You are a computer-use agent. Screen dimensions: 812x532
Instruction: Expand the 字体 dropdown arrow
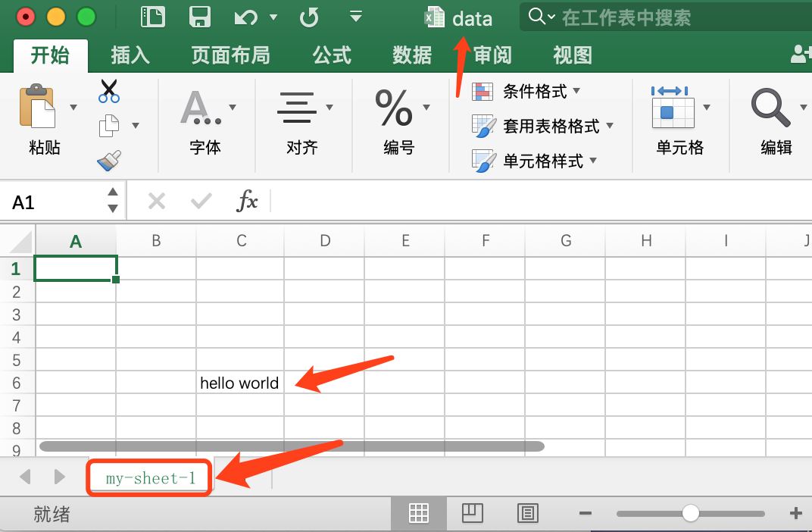point(233,107)
